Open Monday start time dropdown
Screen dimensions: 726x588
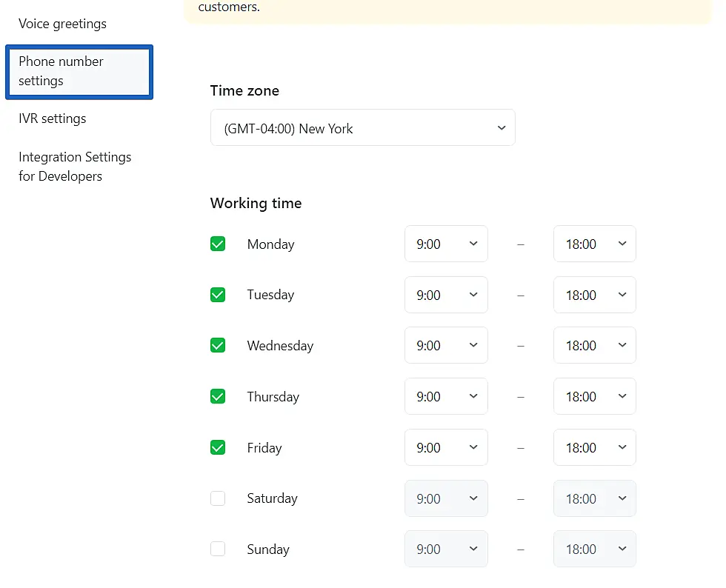point(446,244)
